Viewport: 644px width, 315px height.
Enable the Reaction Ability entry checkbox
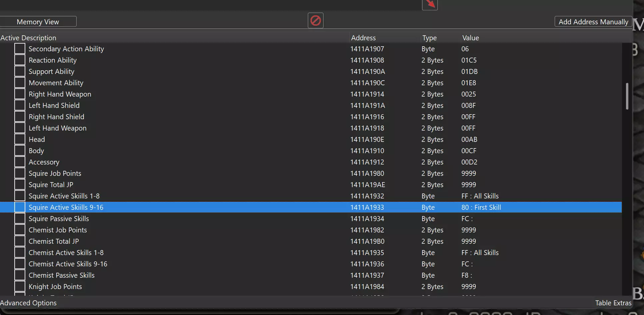pos(20,60)
